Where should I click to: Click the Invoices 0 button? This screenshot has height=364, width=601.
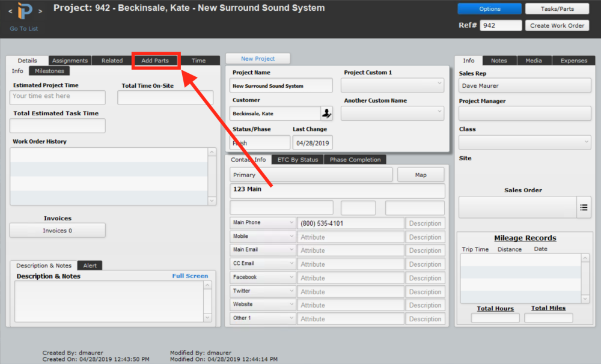pyautogui.click(x=58, y=230)
